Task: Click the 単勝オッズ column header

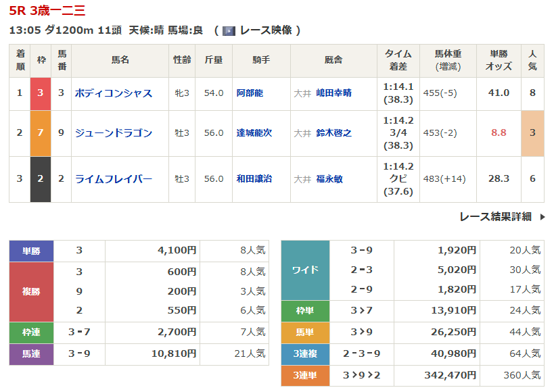Action: point(499,60)
